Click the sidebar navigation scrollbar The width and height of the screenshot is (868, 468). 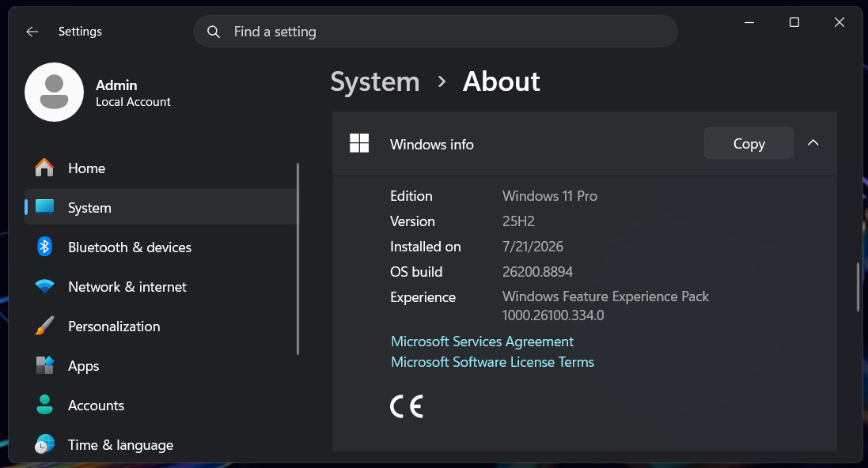298,259
